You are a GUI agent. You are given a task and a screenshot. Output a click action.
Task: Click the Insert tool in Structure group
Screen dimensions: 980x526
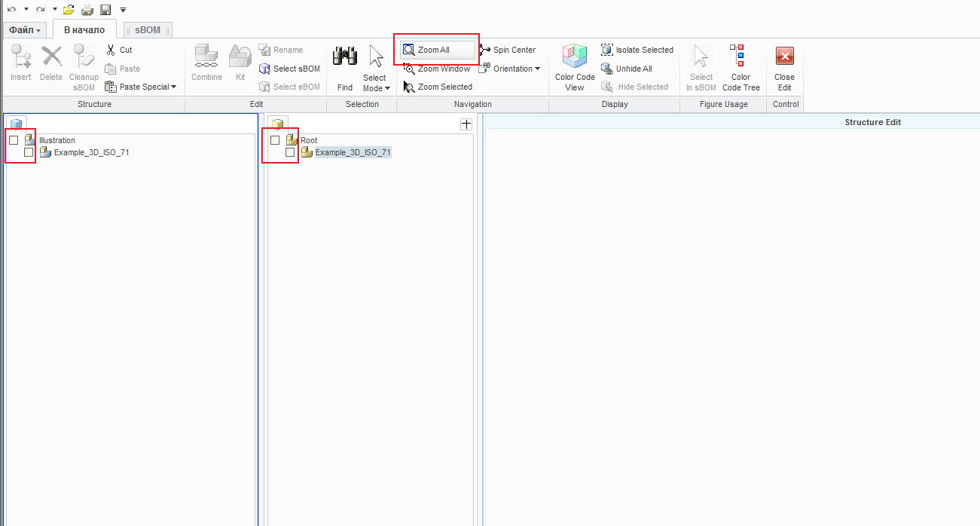[x=21, y=63]
